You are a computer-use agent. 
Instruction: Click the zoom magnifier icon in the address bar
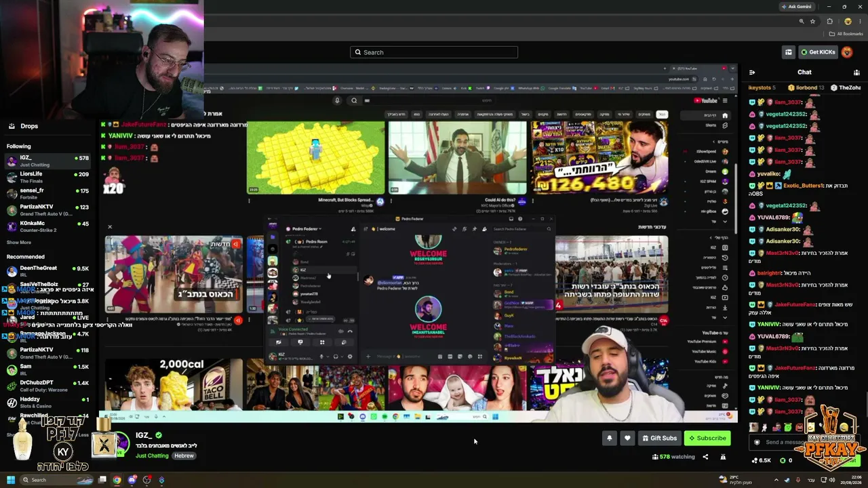(x=802, y=21)
